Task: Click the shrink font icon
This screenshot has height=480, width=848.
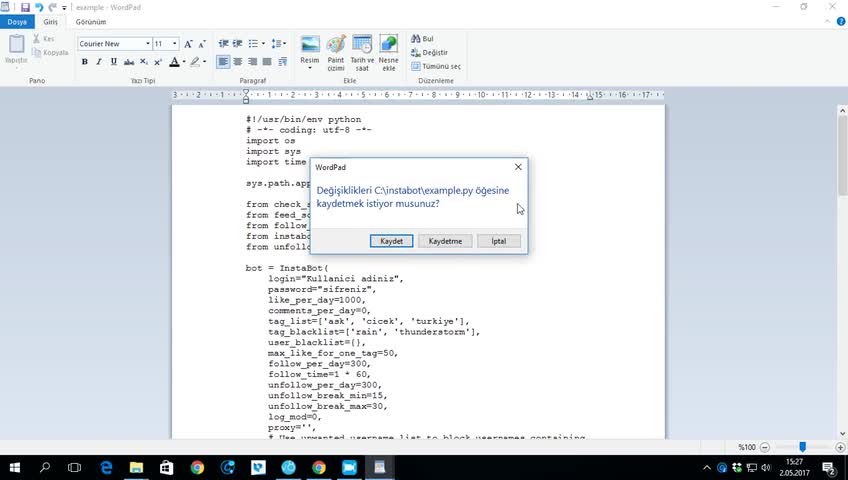Action: coord(202,44)
